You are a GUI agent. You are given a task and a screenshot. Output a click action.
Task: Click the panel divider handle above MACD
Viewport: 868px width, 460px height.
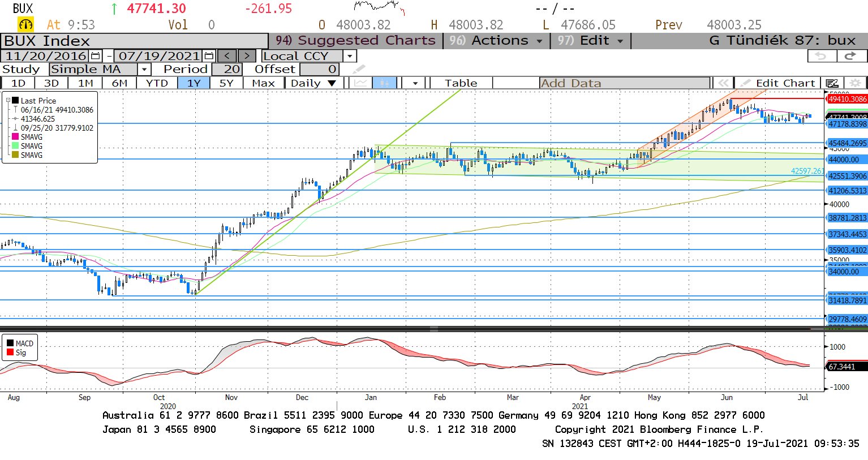(434, 329)
